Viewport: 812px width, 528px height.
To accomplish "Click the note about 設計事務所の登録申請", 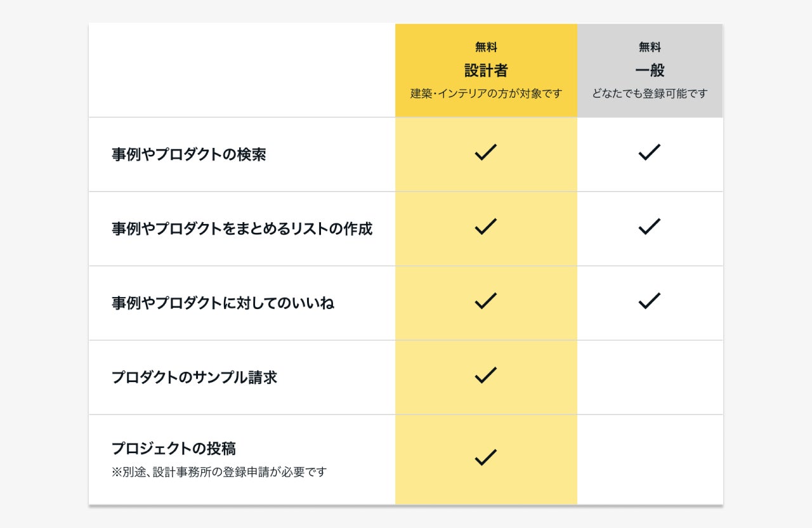I will point(219,472).
